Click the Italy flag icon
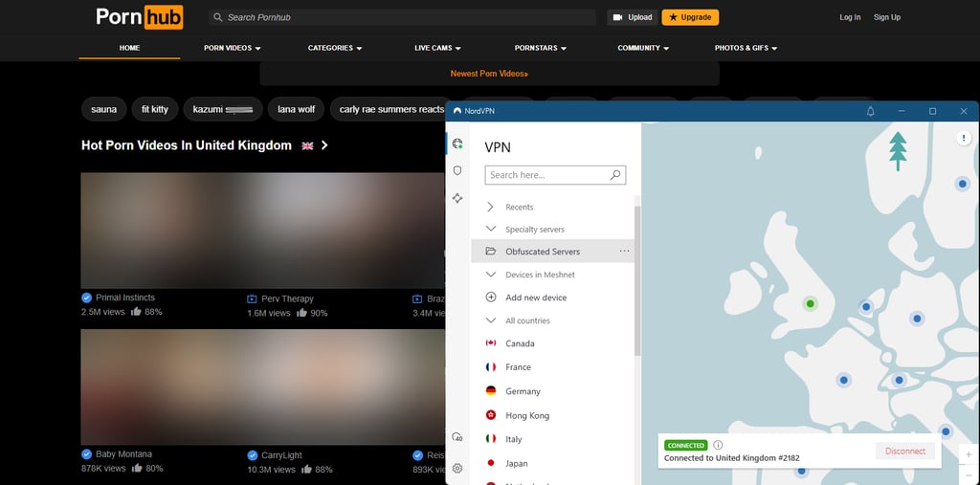 click(x=491, y=439)
